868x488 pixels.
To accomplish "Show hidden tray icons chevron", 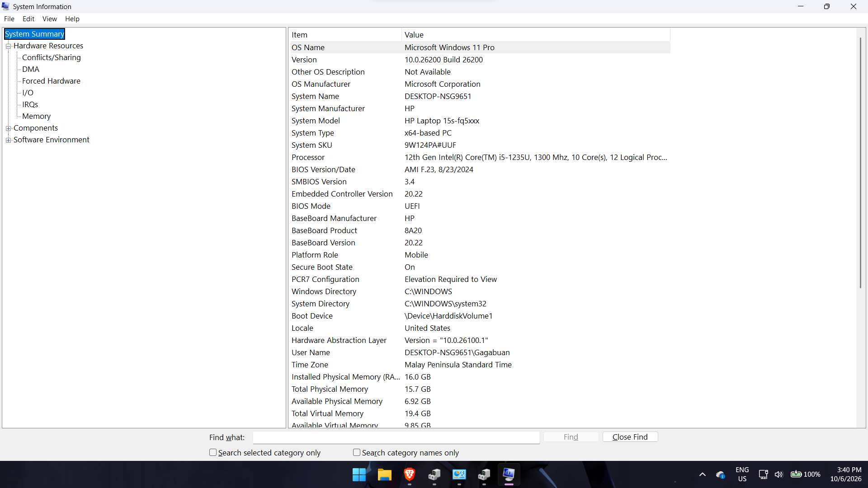I will (x=703, y=474).
